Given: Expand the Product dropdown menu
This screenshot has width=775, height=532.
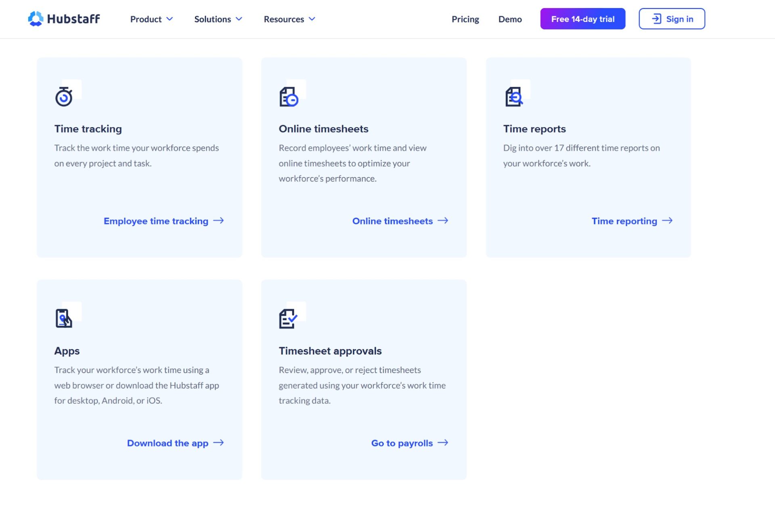Looking at the screenshot, I should click(151, 19).
